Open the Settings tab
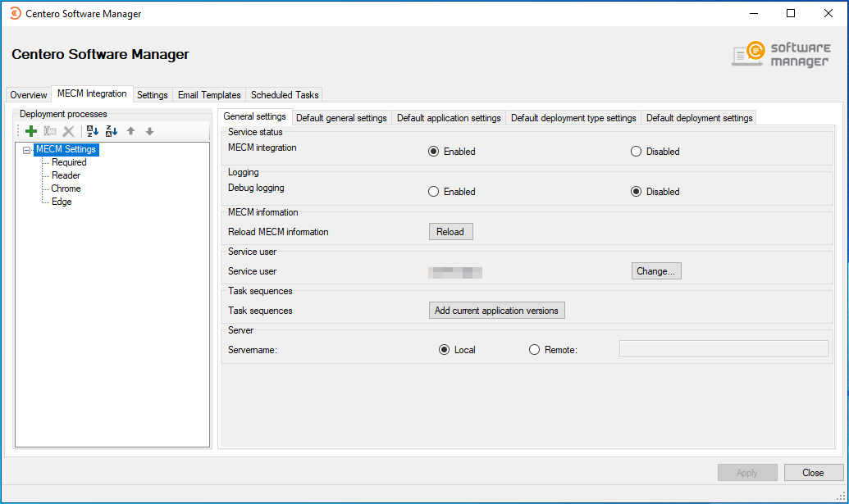849x504 pixels. tap(152, 95)
